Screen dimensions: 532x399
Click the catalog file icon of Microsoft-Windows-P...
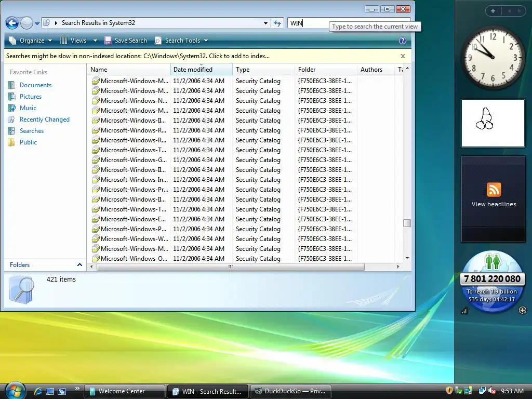(x=96, y=229)
